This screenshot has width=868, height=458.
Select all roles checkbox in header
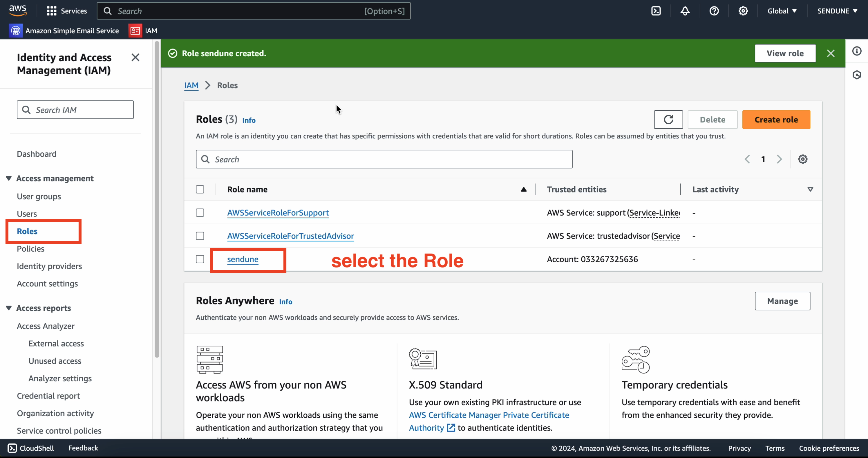click(x=200, y=190)
